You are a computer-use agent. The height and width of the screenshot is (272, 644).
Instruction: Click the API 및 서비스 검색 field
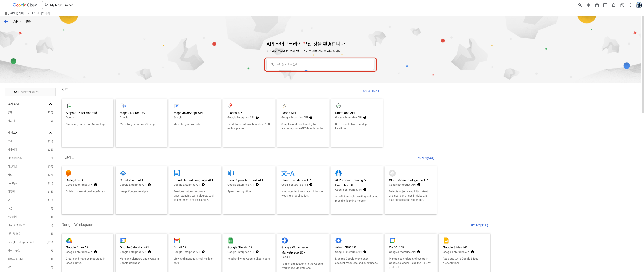(324, 65)
